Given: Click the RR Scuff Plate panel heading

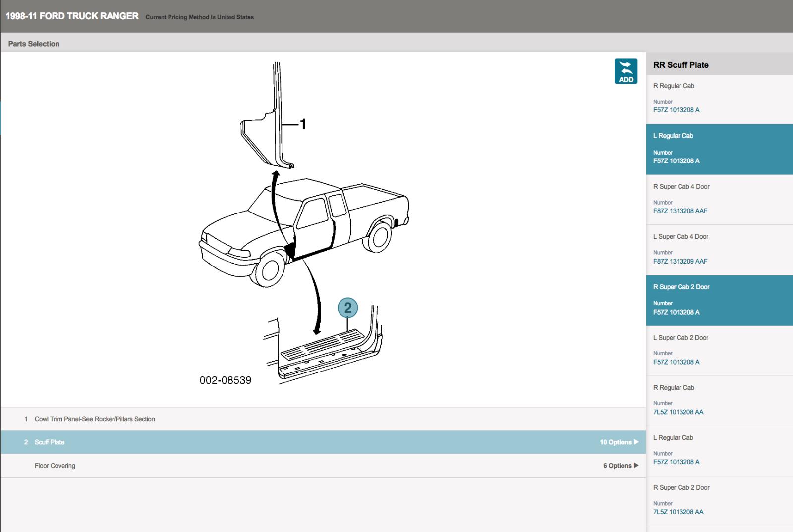Looking at the screenshot, I should click(x=680, y=65).
